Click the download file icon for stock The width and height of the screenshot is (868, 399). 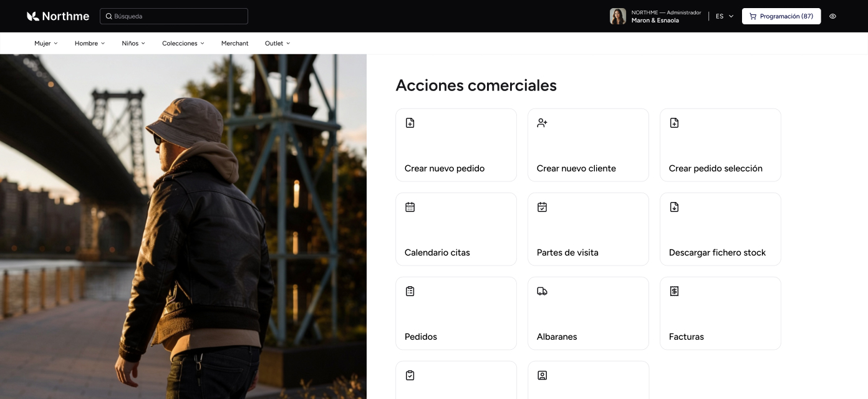[674, 207]
